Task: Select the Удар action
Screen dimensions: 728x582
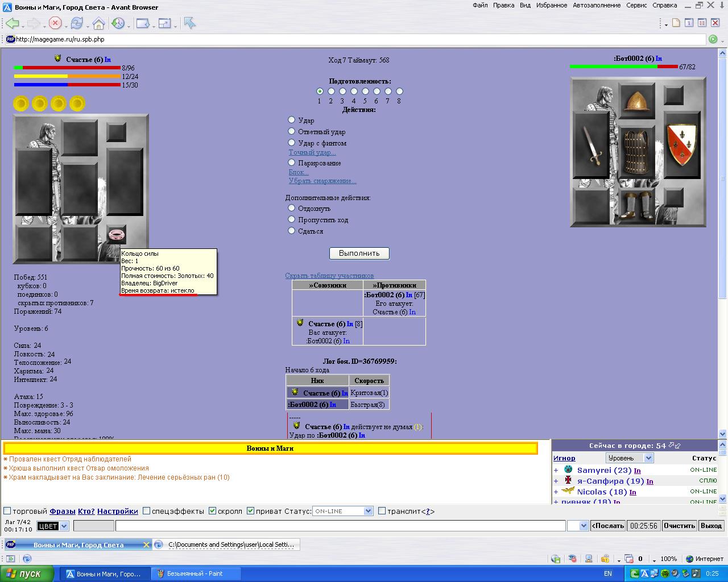Action: coord(291,120)
